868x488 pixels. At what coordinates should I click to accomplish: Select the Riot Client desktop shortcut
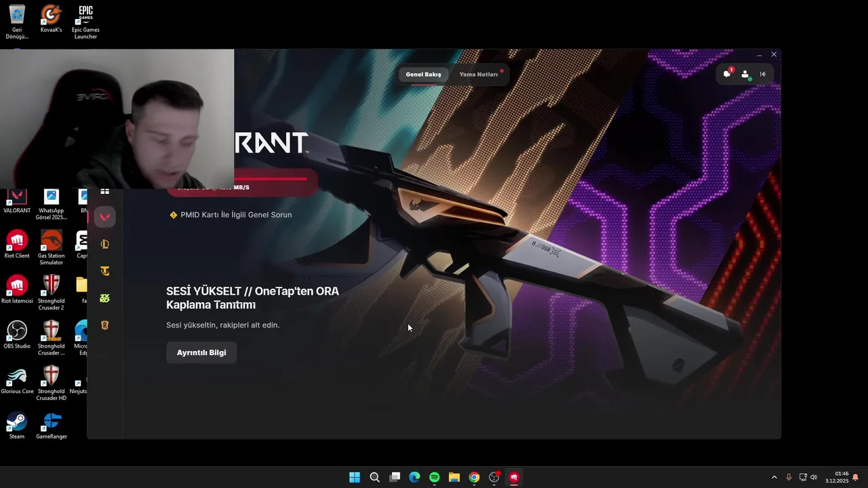click(17, 245)
